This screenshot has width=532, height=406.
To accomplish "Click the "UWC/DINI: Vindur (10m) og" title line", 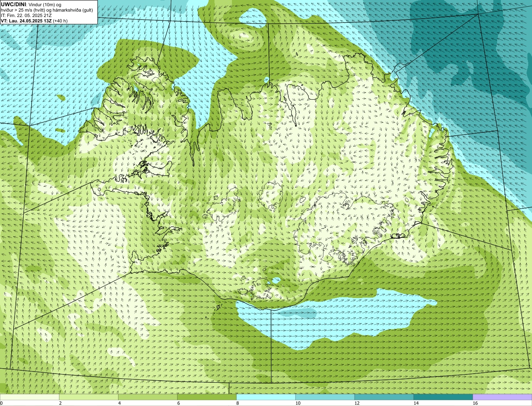I will [31, 4].
